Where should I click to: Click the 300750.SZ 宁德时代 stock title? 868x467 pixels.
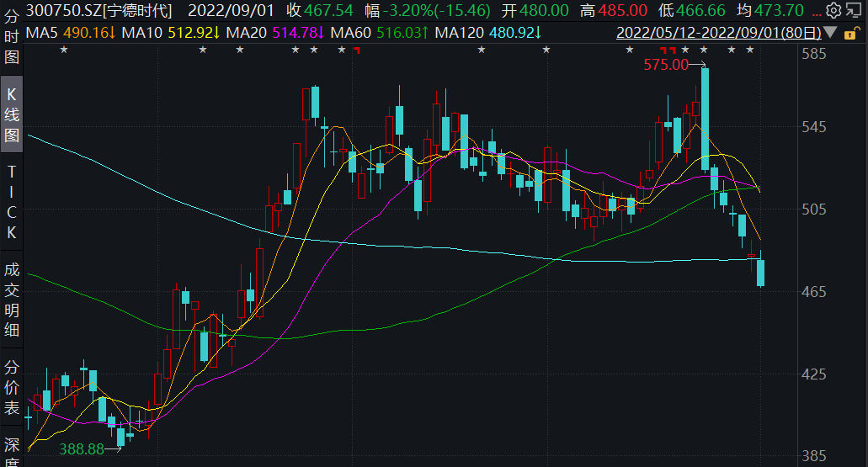(x=88, y=11)
